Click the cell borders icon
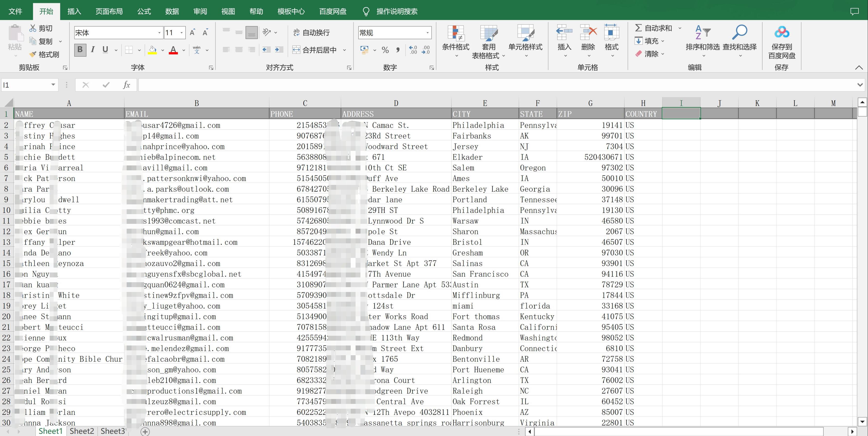The width and height of the screenshot is (868, 436). 129,50
